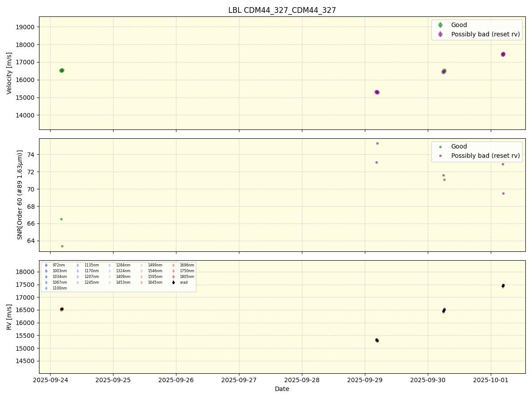Viewport: 532px width, 399px height.
Task: Select the 2025-09-27 x-axis tick label
Action: tap(239, 379)
